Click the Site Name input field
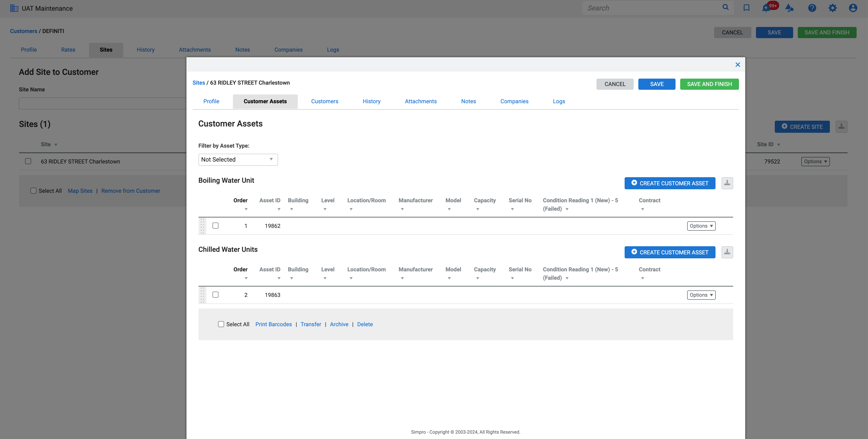 [103, 103]
